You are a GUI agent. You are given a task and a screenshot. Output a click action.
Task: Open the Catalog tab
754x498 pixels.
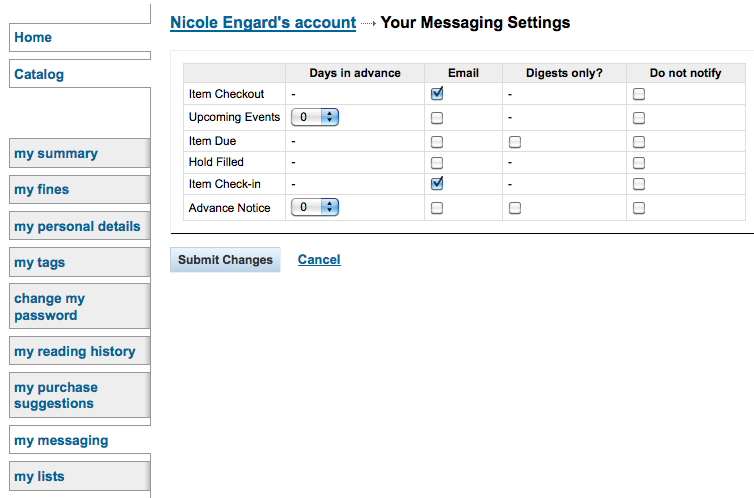80,74
